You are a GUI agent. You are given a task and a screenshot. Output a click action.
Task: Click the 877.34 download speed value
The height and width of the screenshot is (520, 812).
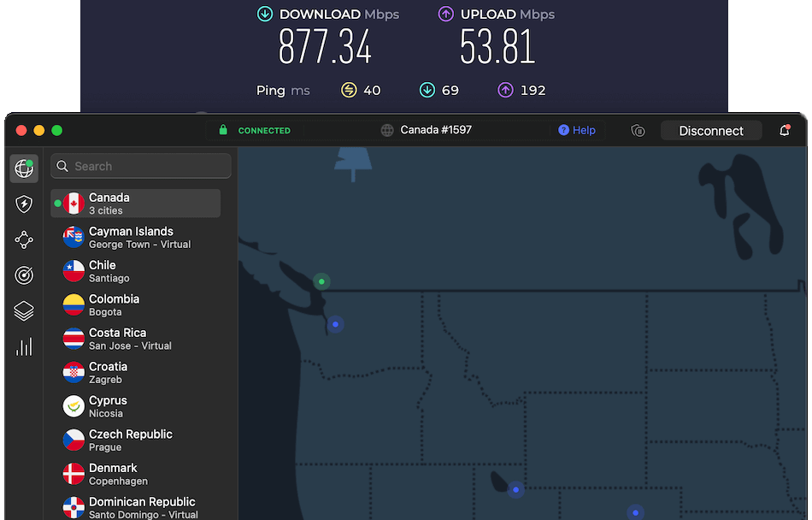(325, 47)
